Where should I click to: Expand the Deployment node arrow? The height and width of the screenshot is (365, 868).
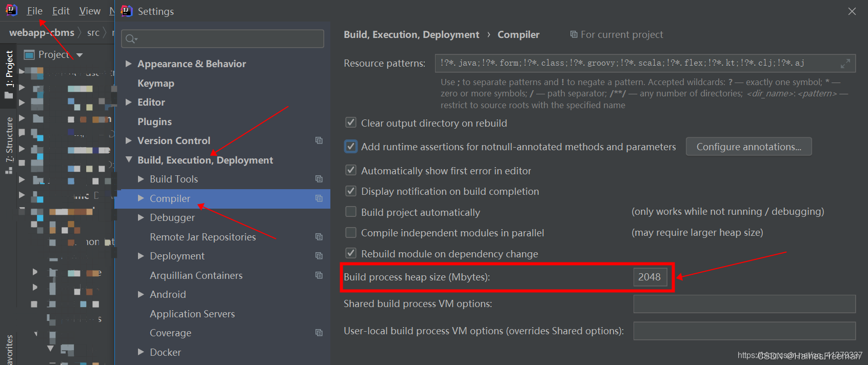[141, 256]
